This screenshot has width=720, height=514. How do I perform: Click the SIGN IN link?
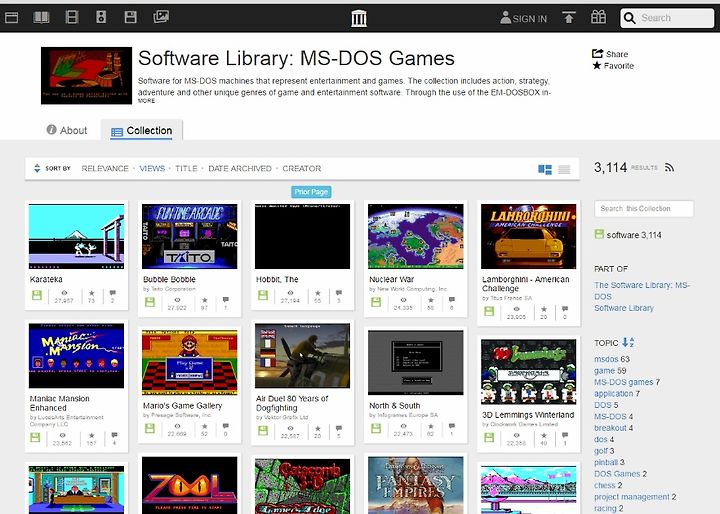click(524, 18)
